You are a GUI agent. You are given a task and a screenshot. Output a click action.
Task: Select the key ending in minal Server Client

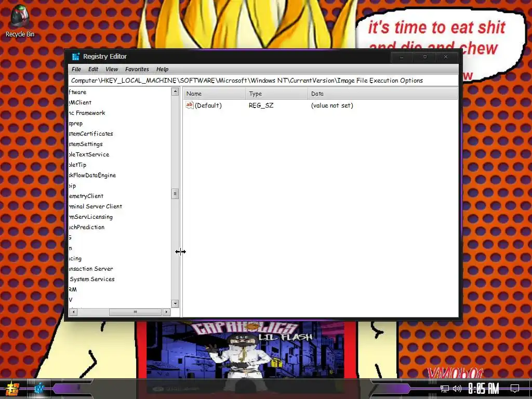pyautogui.click(x=96, y=206)
